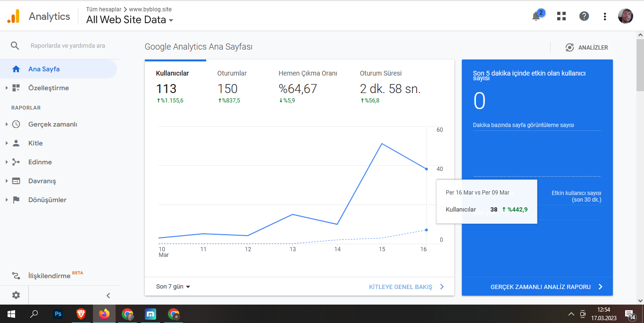The image size is (644, 323).
Task: Click the ANALİZLER button
Action: coord(586,47)
